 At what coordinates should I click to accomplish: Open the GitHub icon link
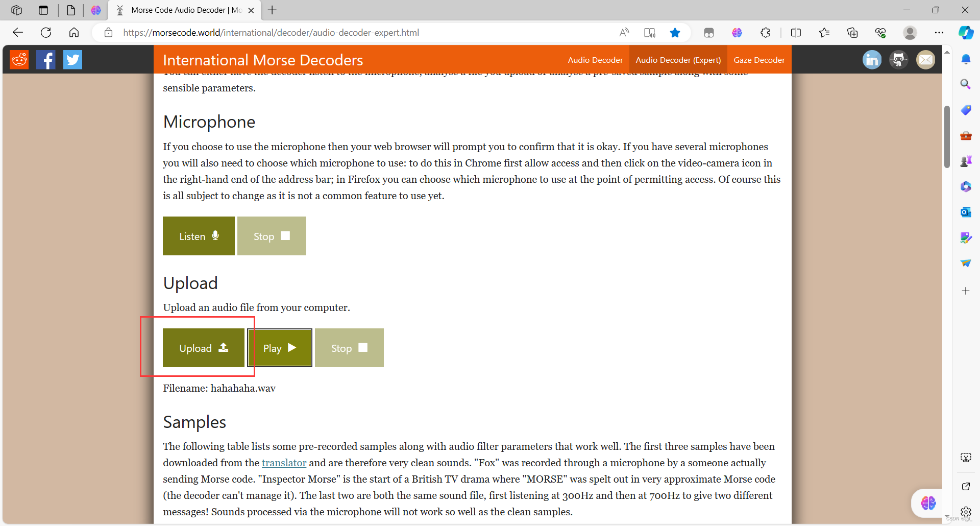click(898, 60)
